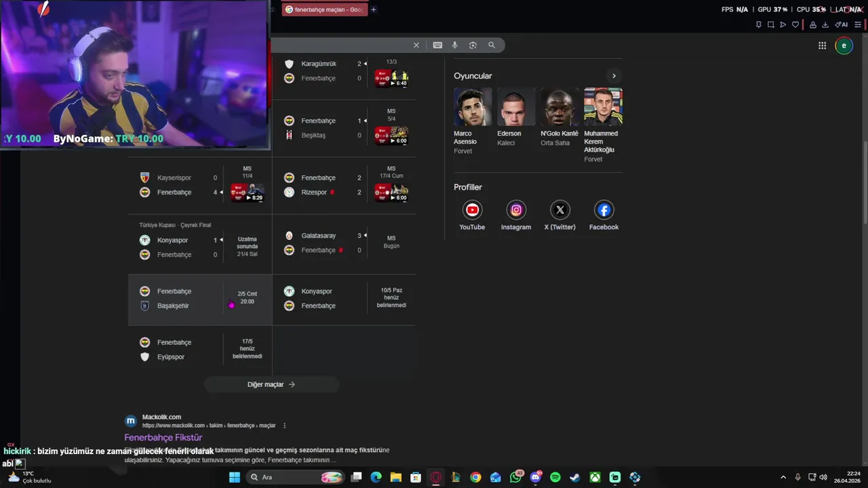Take a snapshot with the Opera capture icon
The width and height of the screenshot is (868, 488).
tap(770, 24)
